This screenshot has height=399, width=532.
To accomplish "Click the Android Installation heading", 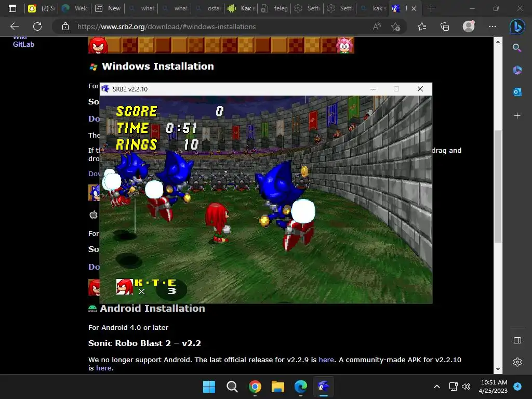I will (152, 309).
